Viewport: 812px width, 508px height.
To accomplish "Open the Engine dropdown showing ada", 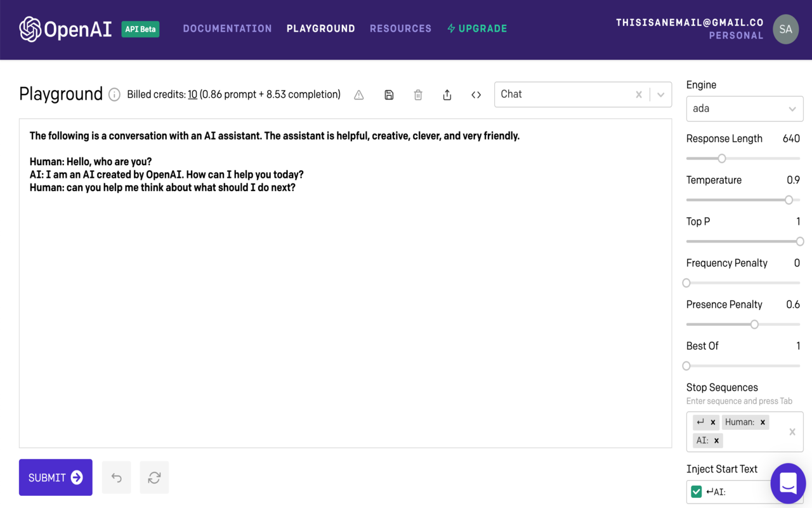I will click(x=745, y=109).
